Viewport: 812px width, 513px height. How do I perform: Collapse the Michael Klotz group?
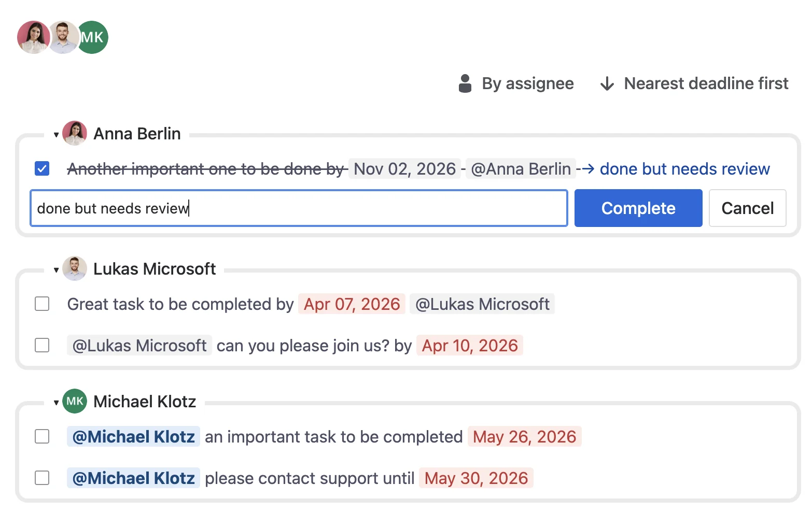pos(56,403)
